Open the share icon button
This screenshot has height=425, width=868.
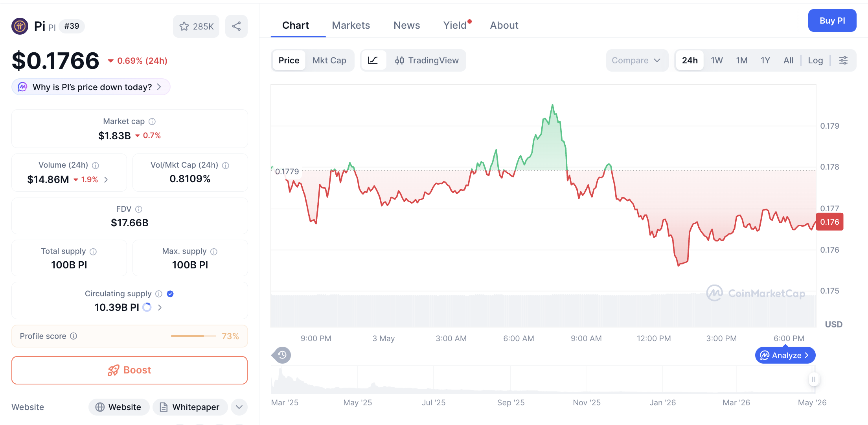pos(236,26)
